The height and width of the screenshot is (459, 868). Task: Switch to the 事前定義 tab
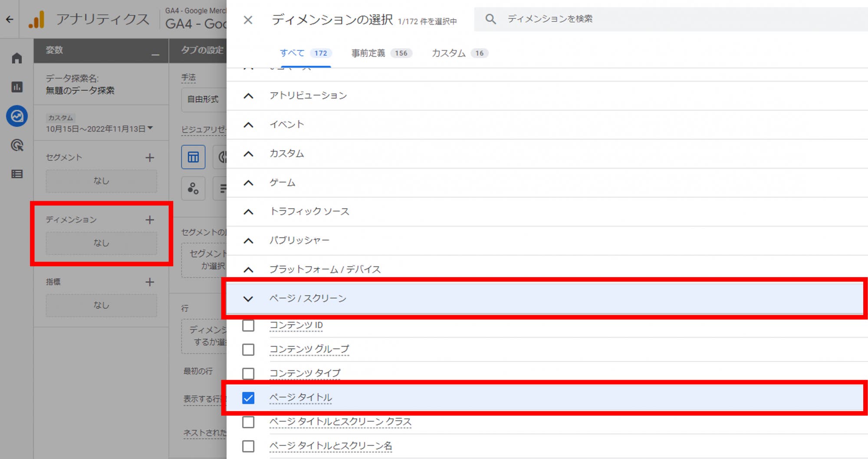[x=368, y=53]
